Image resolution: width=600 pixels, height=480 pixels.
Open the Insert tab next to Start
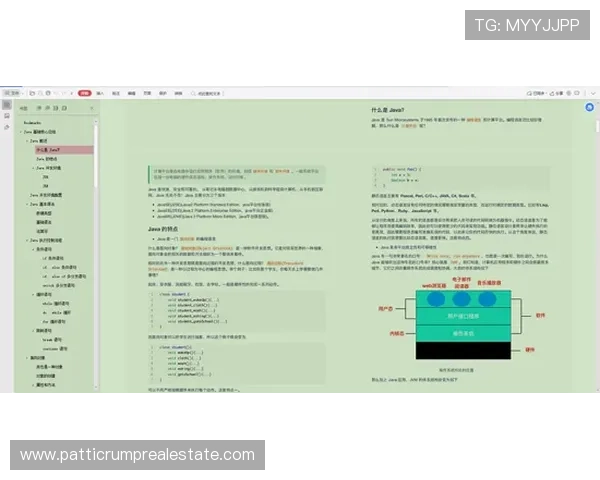(x=100, y=93)
